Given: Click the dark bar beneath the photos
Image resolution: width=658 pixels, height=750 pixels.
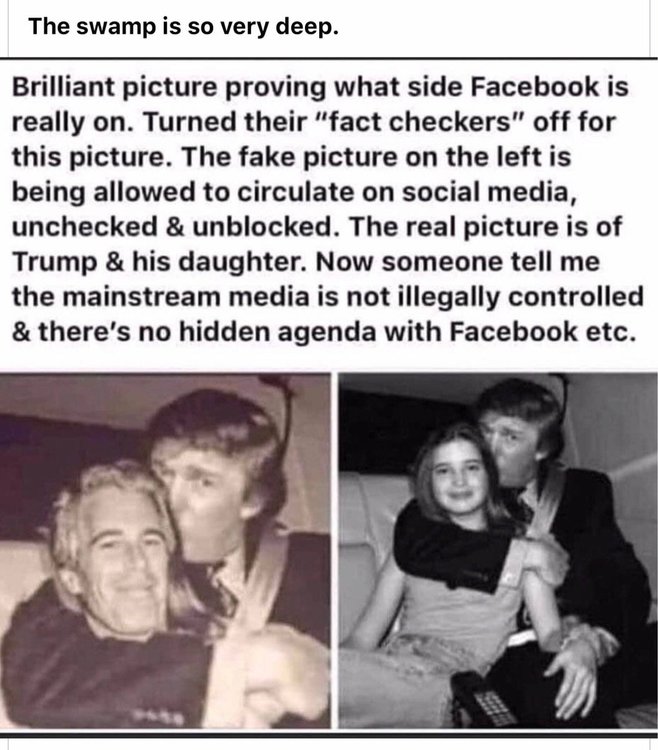Looking at the screenshot, I should (x=329, y=734).
